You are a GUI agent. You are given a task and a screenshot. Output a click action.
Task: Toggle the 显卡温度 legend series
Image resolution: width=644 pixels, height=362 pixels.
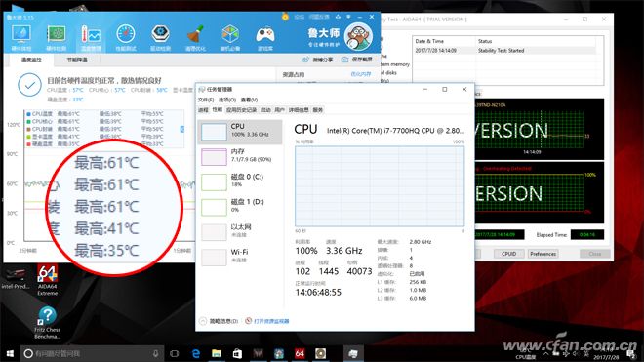39,136
